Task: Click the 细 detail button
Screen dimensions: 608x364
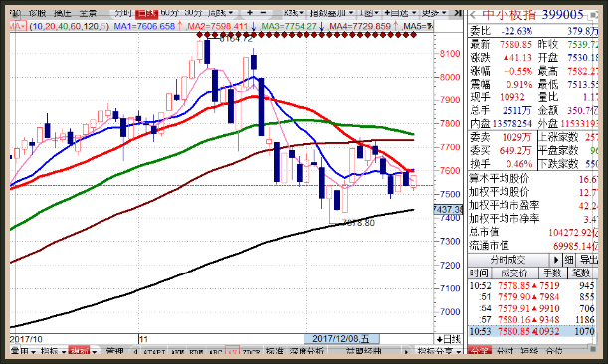Action: tap(568, 260)
